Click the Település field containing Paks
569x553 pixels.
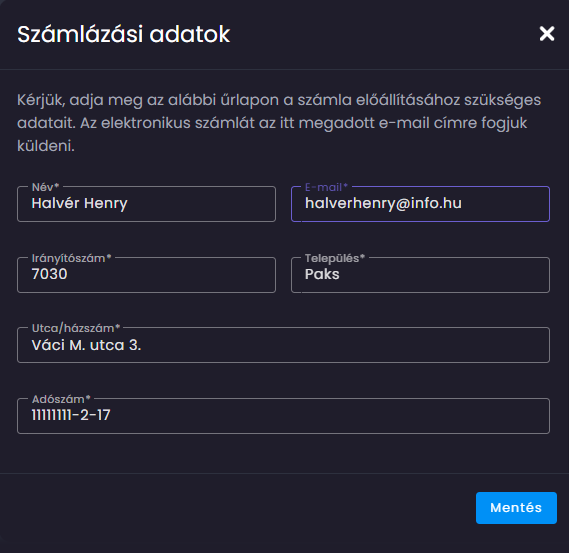[x=420, y=275]
